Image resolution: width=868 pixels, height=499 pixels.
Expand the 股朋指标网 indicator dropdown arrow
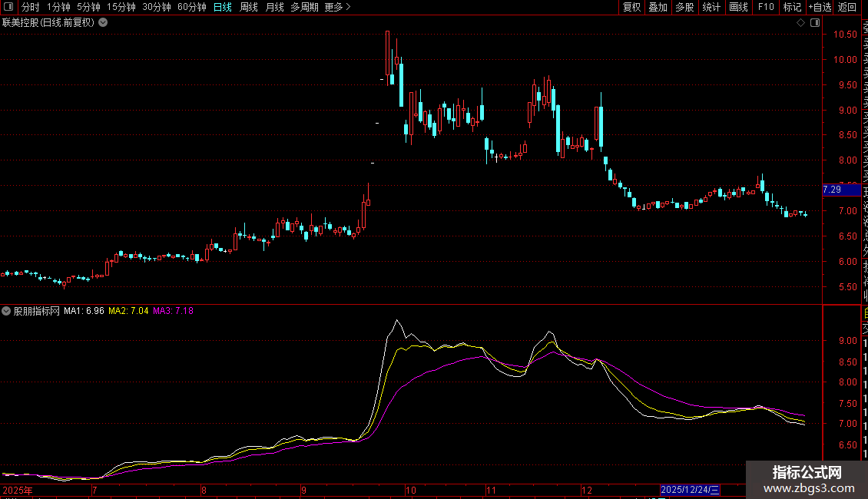7,312
